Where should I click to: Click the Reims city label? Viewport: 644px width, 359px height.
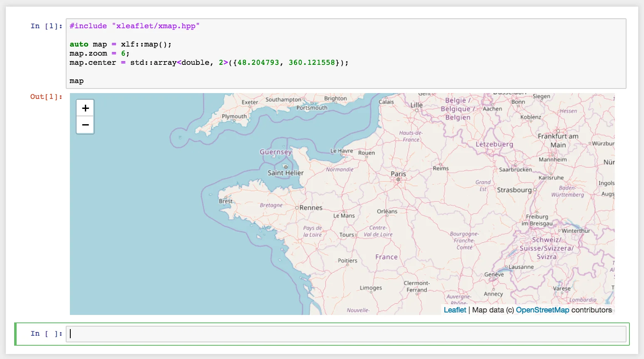(441, 168)
